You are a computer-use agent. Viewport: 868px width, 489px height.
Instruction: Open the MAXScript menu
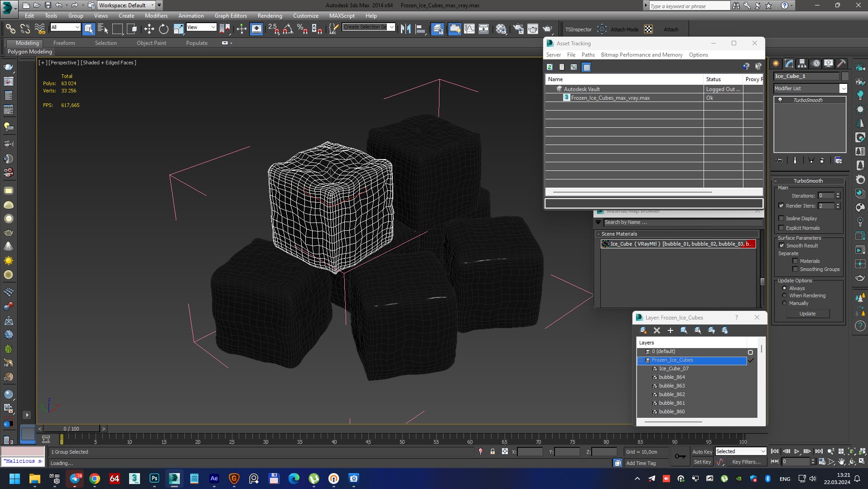342,16
